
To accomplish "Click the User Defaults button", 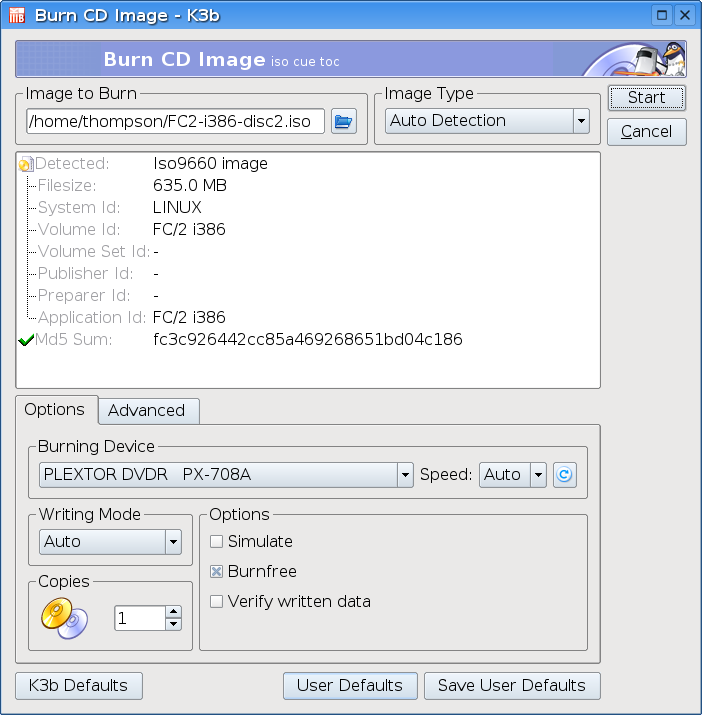I will tap(350, 686).
